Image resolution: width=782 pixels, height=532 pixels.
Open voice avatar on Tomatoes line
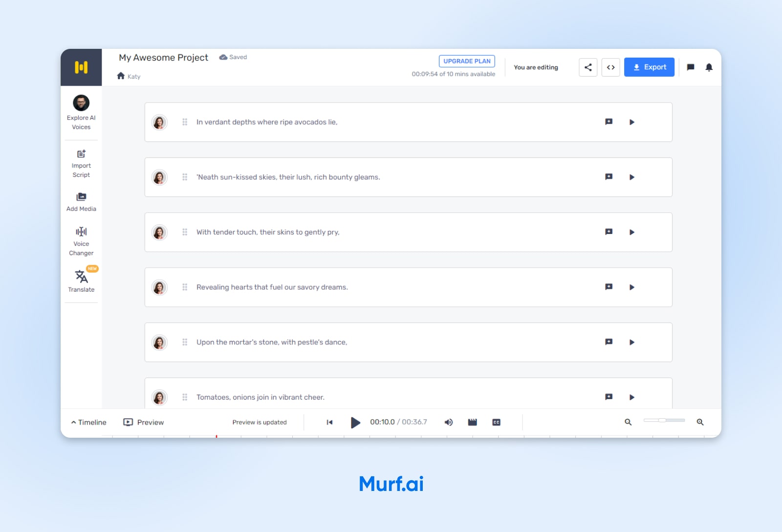(x=159, y=397)
